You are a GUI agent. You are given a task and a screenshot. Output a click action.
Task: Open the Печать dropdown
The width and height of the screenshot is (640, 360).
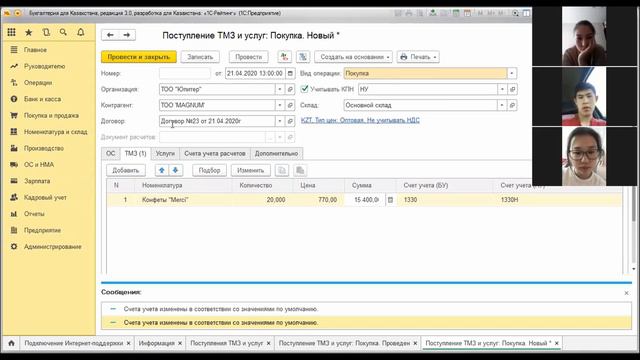(418, 57)
